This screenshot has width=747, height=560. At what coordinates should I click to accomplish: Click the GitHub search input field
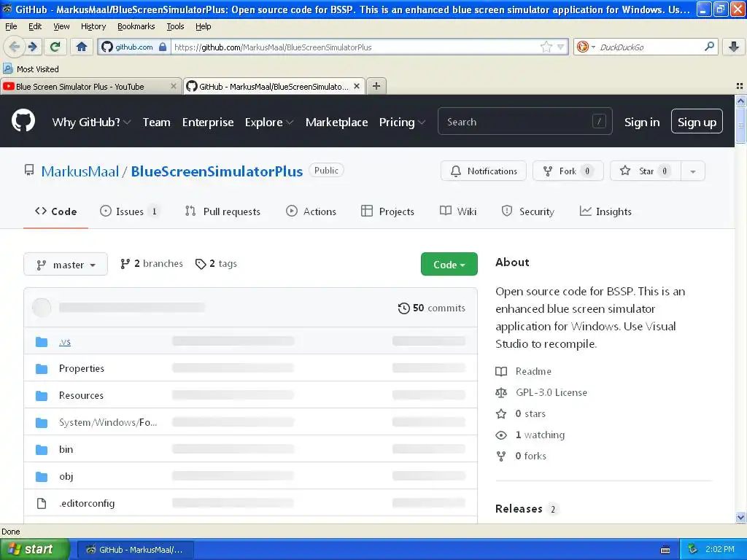pos(525,122)
